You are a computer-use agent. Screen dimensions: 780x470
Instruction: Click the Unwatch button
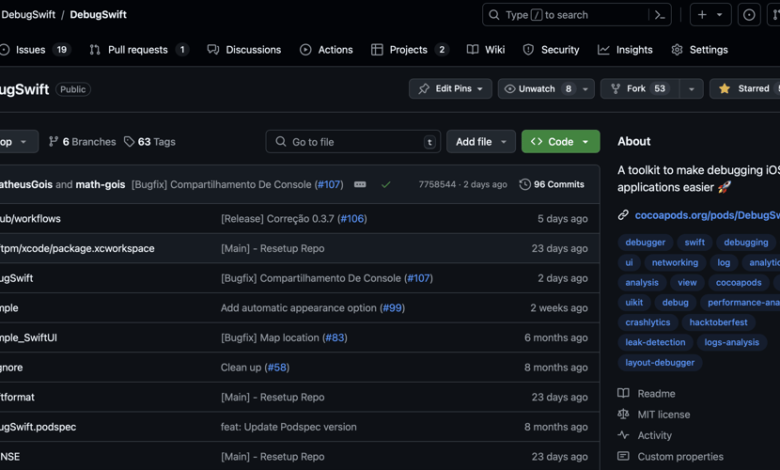tap(537, 89)
